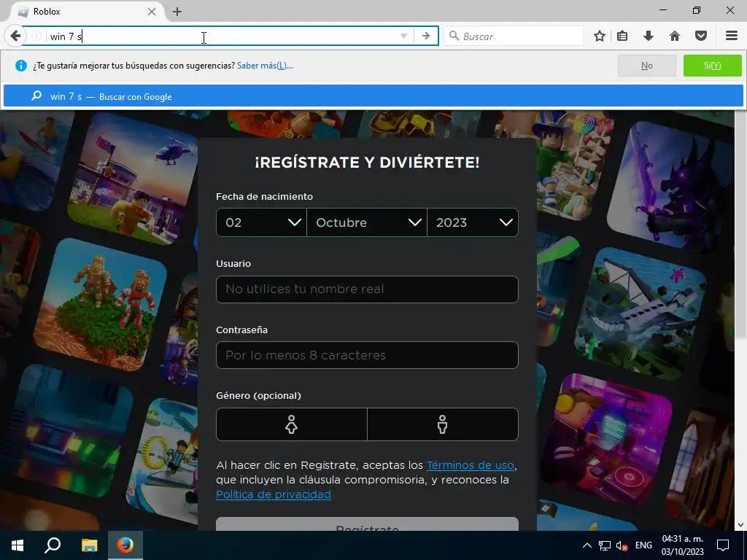This screenshot has height=560, width=747.
Task: Click the helicopter game thumbnail
Action: click(x=132, y=179)
